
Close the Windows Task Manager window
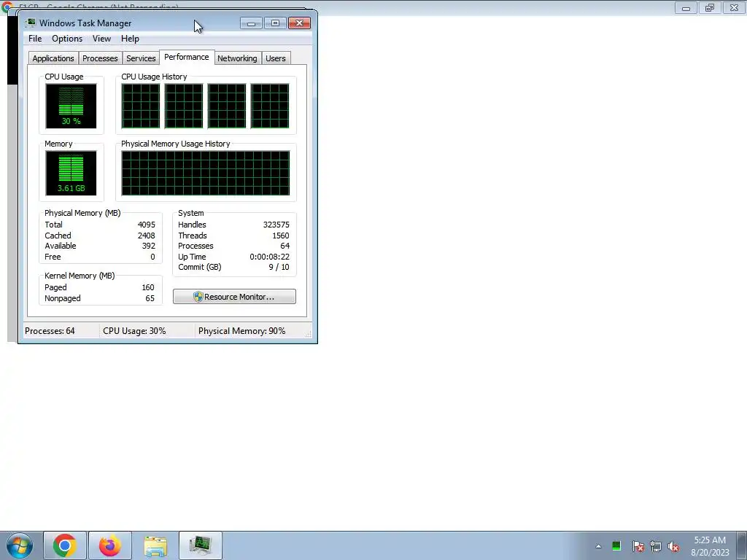click(x=299, y=23)
